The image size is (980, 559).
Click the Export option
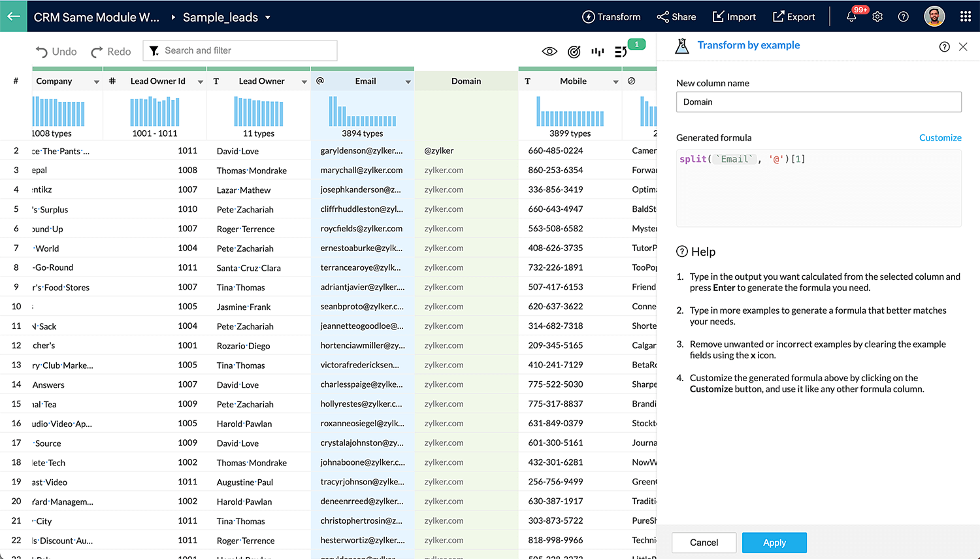click(x=794, y=17)
